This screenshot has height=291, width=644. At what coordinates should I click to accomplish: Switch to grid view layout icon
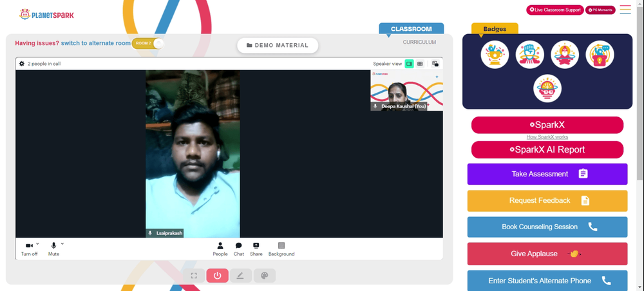[420, 64]
